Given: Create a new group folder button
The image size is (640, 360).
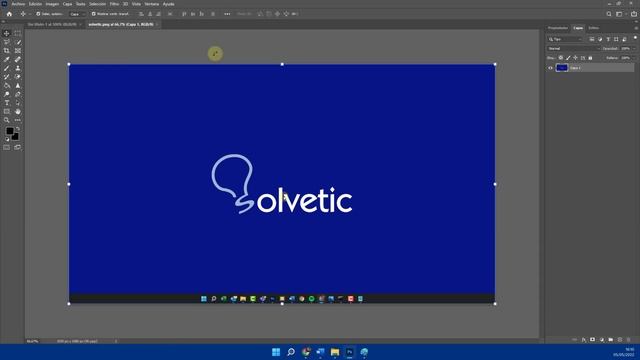Looking at the screenshot, I should click(x=611, y=340).
